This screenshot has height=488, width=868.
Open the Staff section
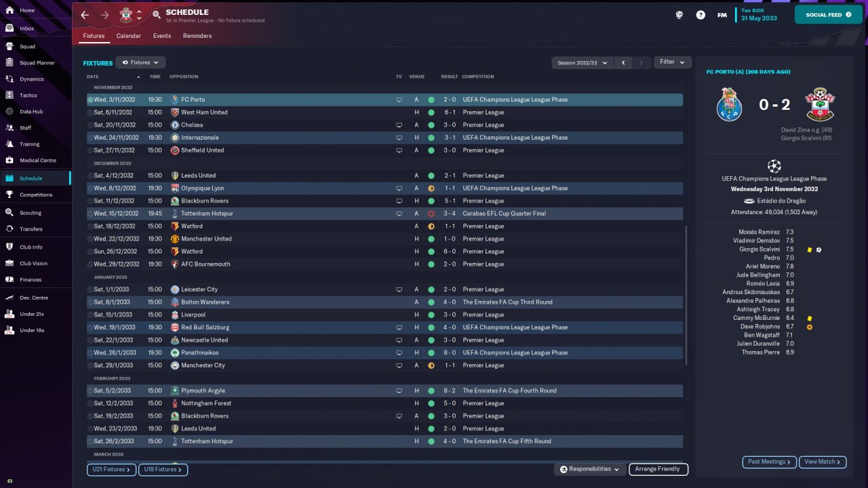point(25,128)
